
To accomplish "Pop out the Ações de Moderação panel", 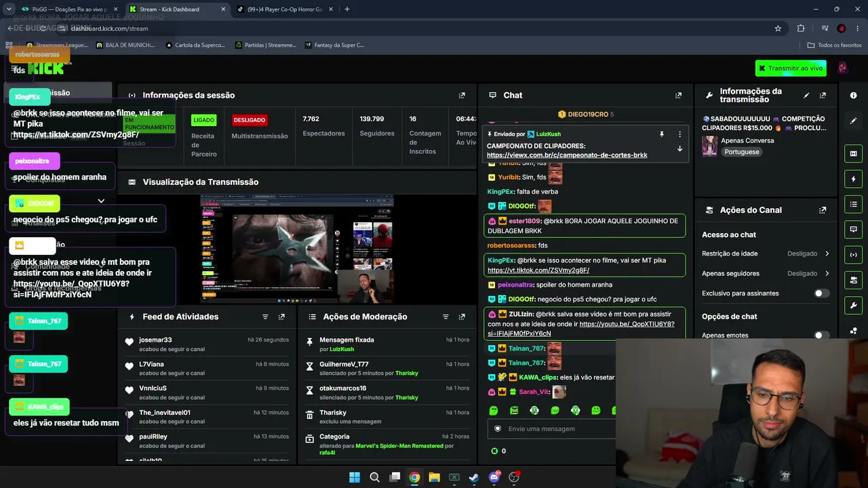I will pyautogui.click(x=462, y=317).
